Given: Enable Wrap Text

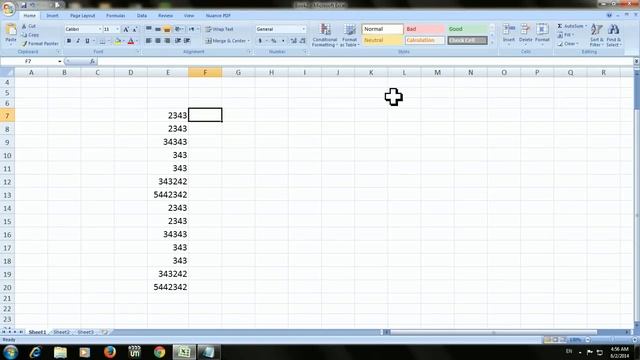Looking at the screenshot, I should [x=219, y=29].
